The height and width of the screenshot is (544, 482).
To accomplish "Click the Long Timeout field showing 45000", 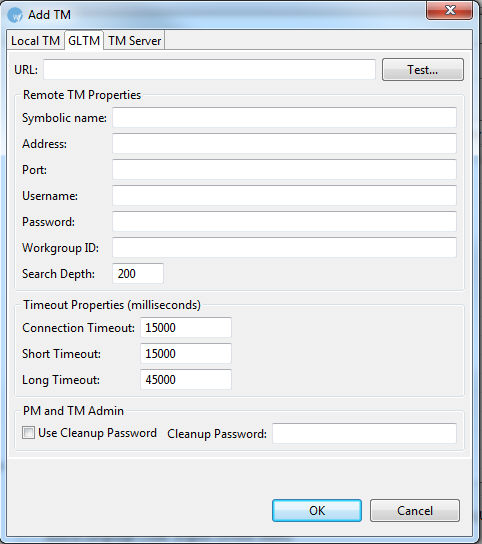I will 186,380.
